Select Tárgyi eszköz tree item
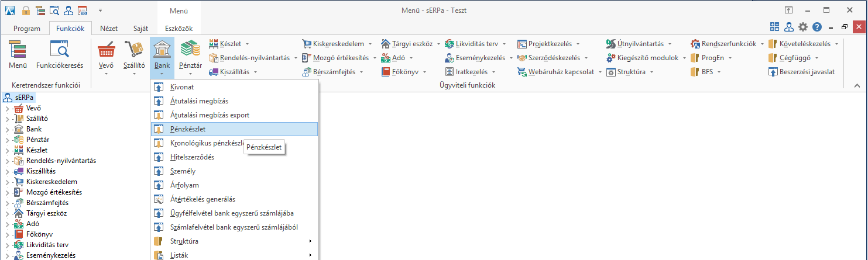The height and width of the screenshot is (260, 868). tap(47, 213)
